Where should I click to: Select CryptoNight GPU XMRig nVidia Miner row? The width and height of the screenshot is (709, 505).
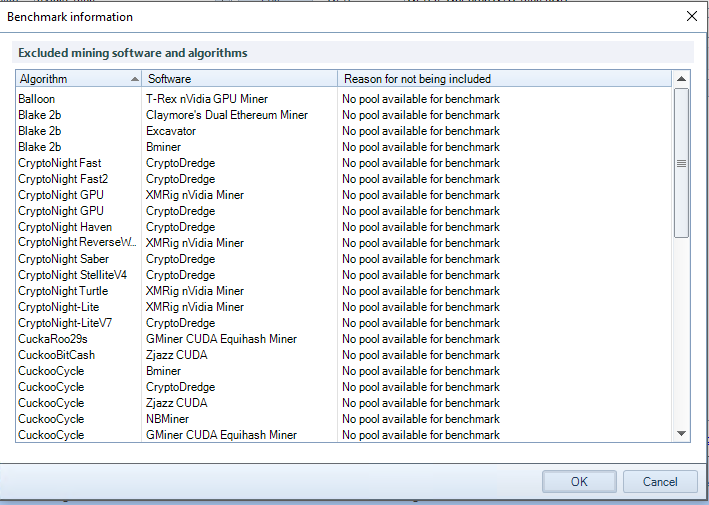tap(344, 195)
